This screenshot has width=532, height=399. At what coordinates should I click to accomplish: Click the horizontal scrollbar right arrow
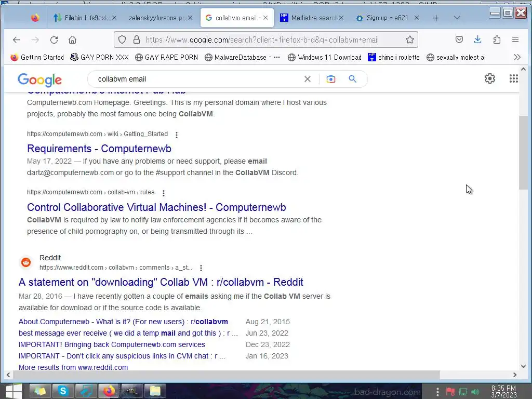515,375
